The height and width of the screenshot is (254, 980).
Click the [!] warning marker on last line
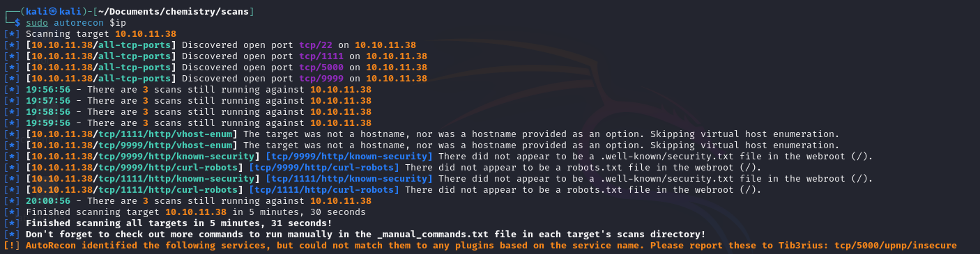pos(11,246)
